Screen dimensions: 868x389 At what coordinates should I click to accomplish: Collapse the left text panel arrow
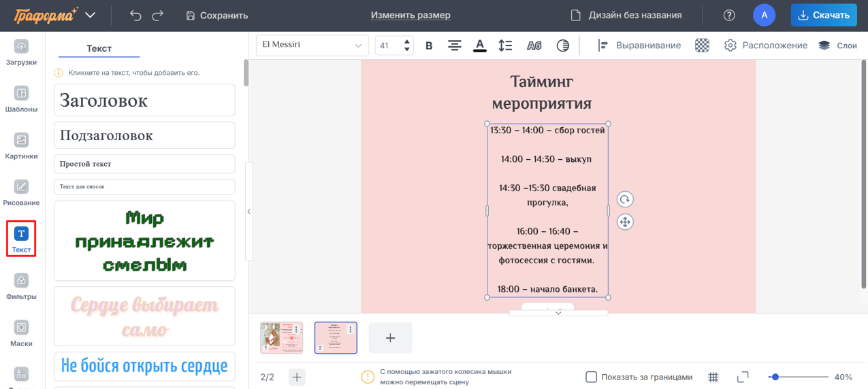(x=249, y=212)
